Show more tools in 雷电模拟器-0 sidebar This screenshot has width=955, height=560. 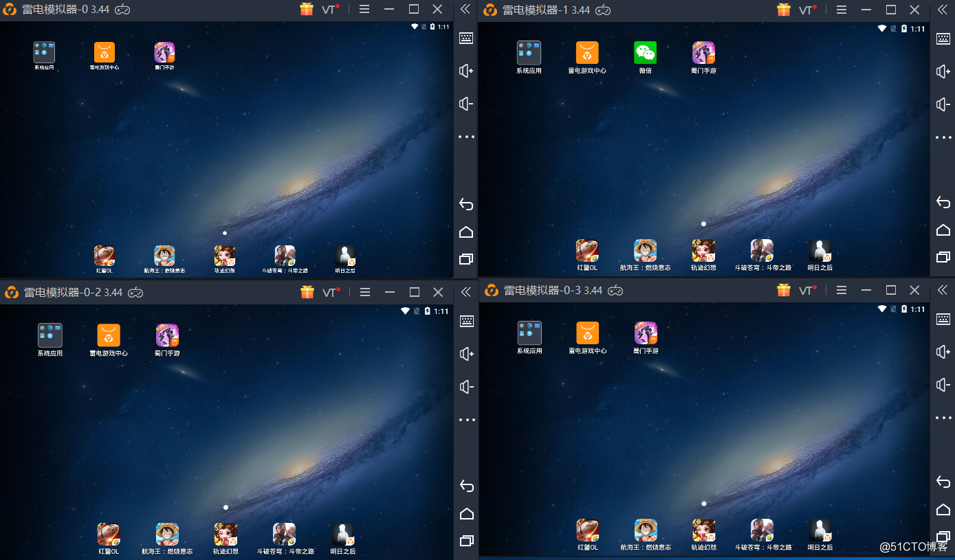coord(466,137)
